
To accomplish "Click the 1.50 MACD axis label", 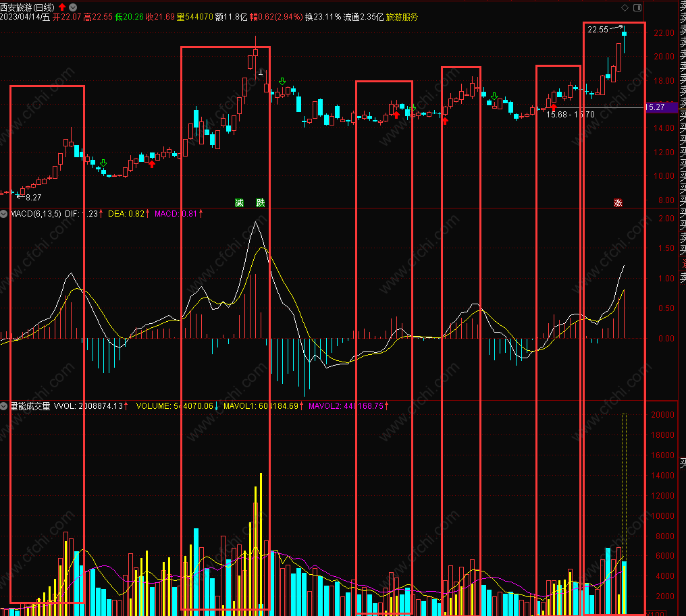I will [666, 248].
